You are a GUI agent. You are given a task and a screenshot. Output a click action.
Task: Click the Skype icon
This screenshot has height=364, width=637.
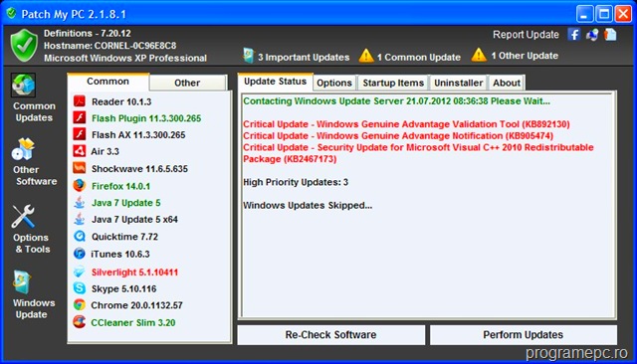click(80, 288)
